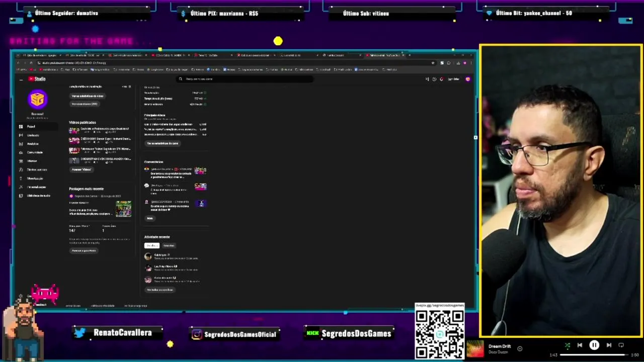Click the Studio search field
The width and height of the screenshot is (644, 362).
pyautogui.click(x=245, y=79)
